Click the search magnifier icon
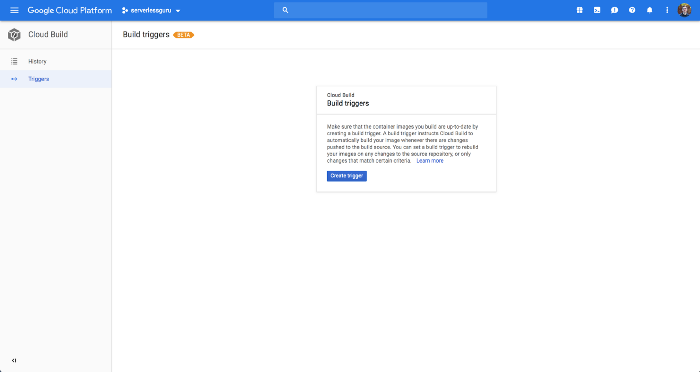This screenshot has height=372, width=700. (x=286, y=10)
